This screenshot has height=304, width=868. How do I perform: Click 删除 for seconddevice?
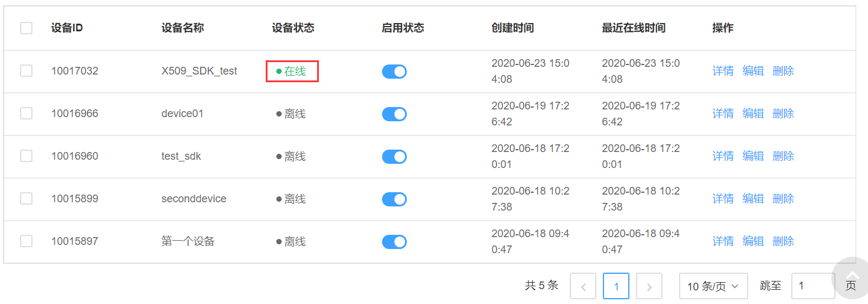point(783,199)
